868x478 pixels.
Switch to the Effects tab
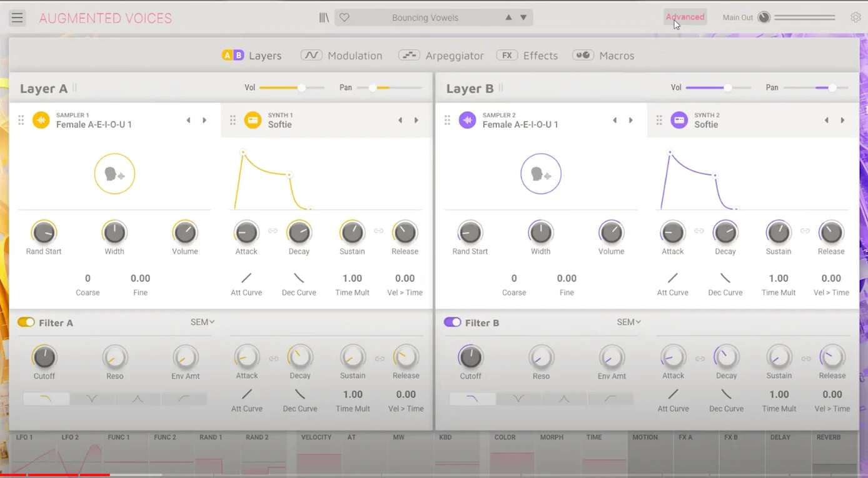[527, 56]
